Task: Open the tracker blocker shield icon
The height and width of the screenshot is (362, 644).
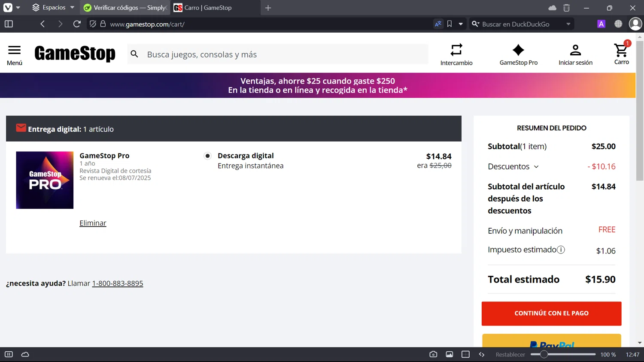Action: (93, 24)
